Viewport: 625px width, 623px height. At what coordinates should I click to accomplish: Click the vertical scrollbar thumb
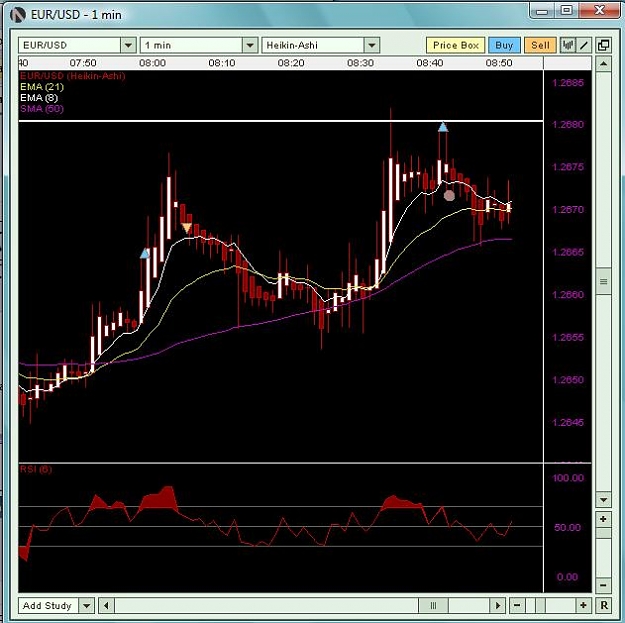(603, 281)
